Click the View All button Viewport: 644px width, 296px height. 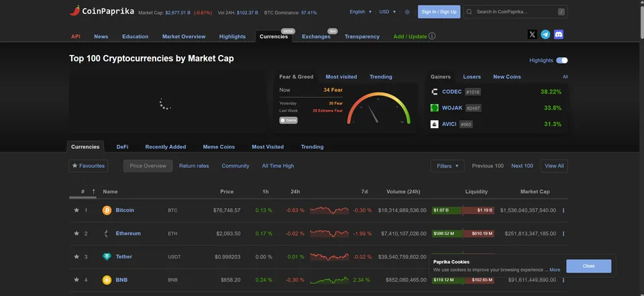coord(554,166)
